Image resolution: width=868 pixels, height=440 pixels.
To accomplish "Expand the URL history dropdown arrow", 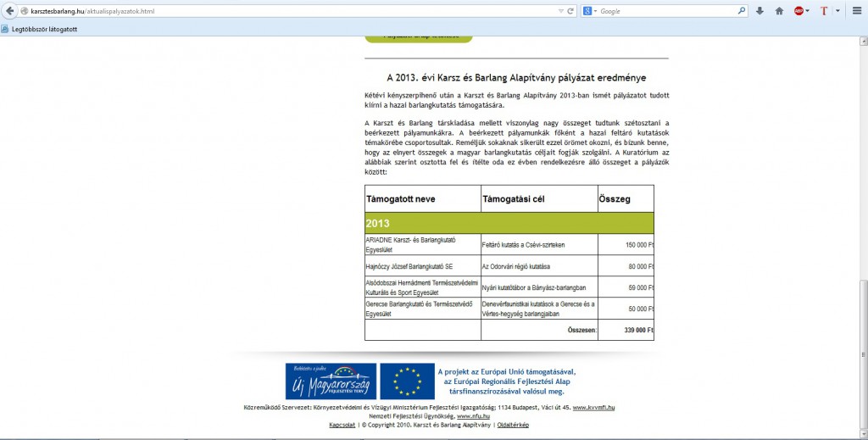I will pos(560,11).
